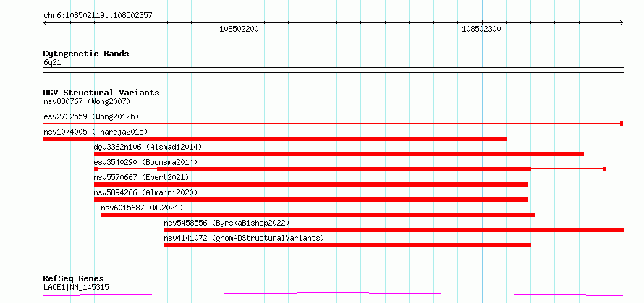Click the small red block ending esv2732559
Image resolution: width=644 pixels, height=303 pixels.
pos(622,124)
